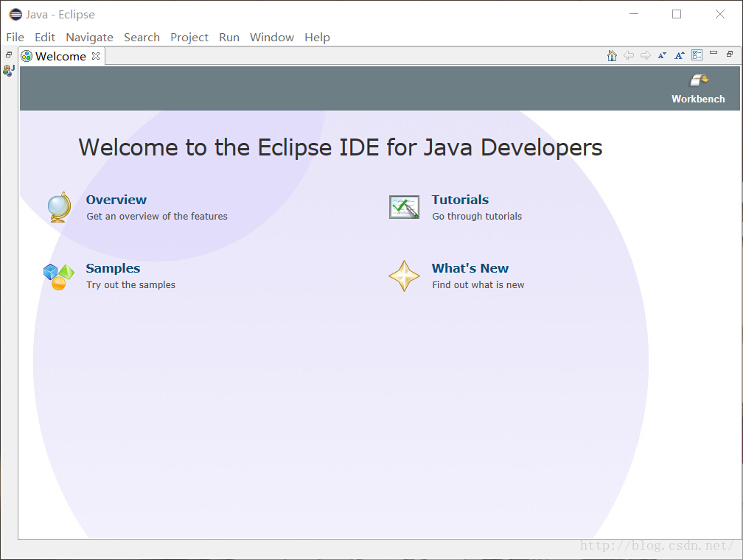
Task: Restore the minimized left stack icon
Action: point(9,55)
